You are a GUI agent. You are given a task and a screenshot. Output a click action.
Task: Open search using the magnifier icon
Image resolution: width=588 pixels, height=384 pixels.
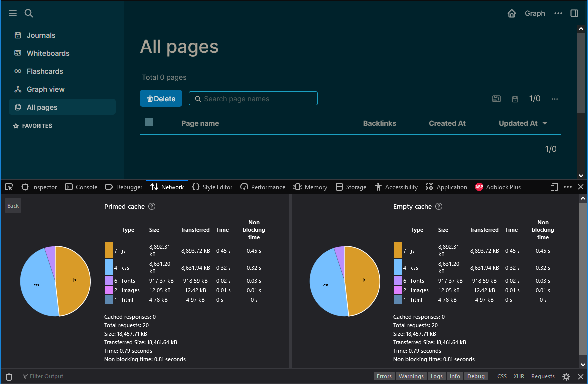tap(29, 13)
